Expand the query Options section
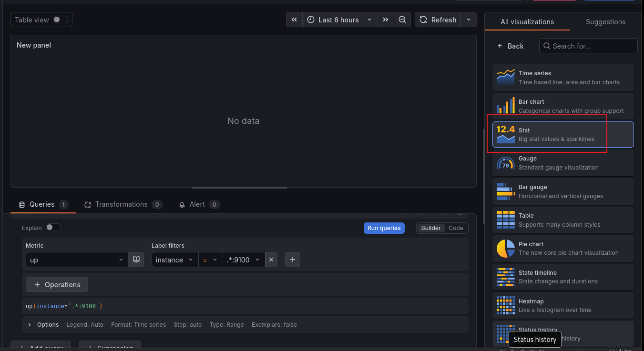This screenshot has height=351, width=644. pos(44,325)
